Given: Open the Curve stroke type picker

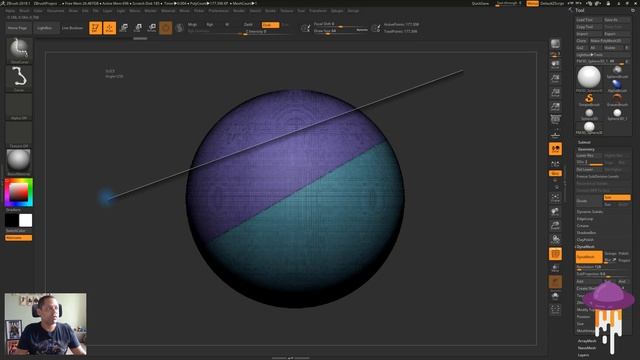Looking at the screenshot, I should [x=19, y=79].
